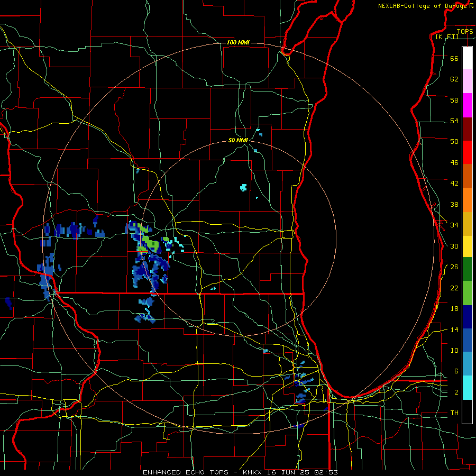Click the '26' legend value

(454, 267)
